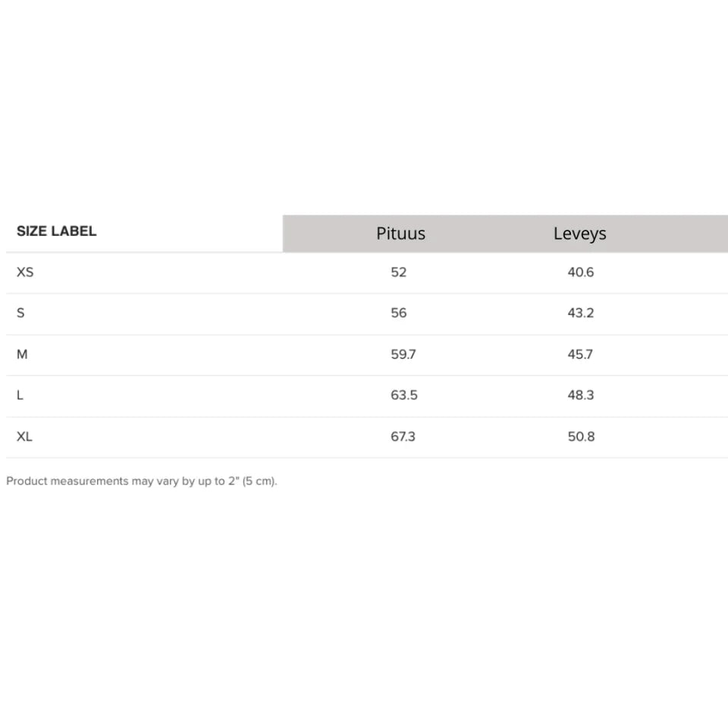The height and width of the screenshot is (728, 728).
Task: Click the M Pituus value 59.7
Action: click(x=403, y=354)
